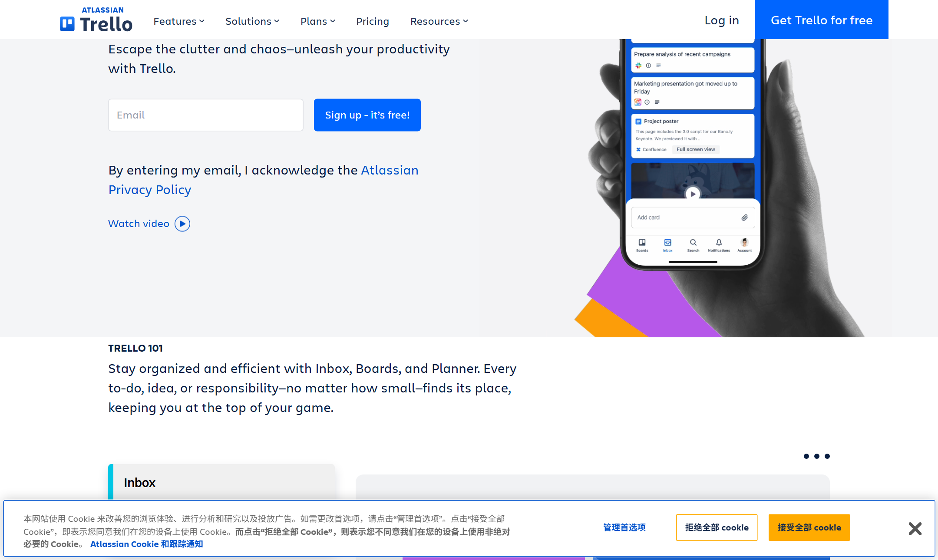938x560 pixels.
Task: Play the video in phone mockup
Action: pyautogui.click(x=693, y=194)
